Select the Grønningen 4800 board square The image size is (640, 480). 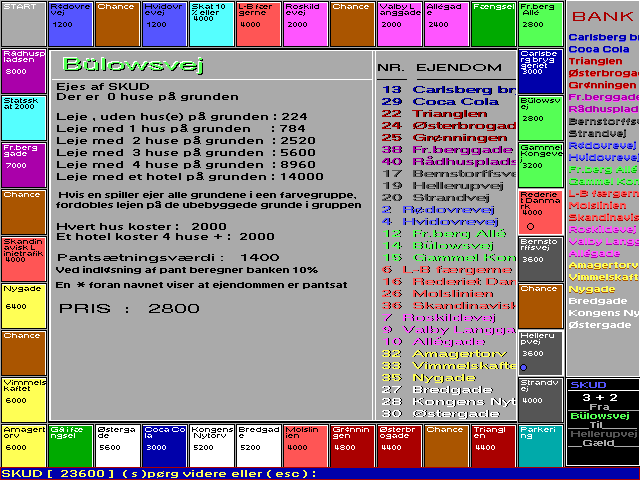[353, 446]
